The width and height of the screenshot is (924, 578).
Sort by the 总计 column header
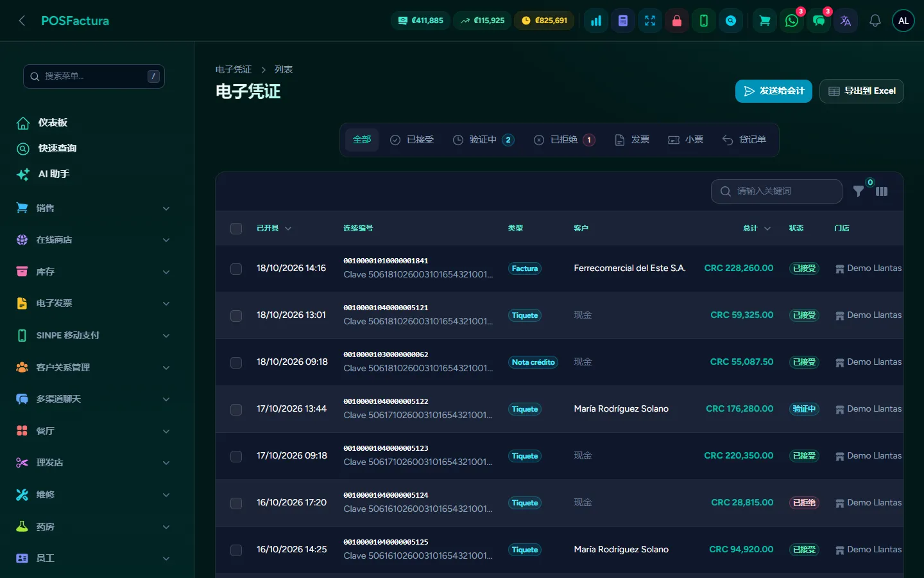(x=757, y=228)
